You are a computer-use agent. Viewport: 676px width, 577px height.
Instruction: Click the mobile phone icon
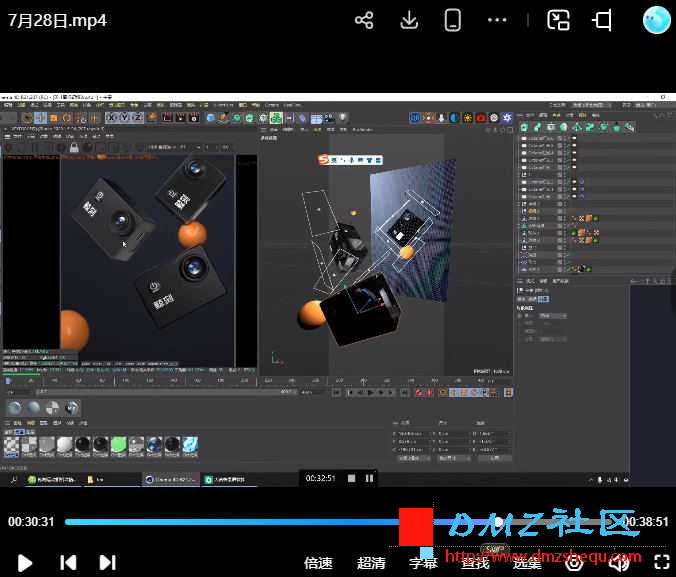(452, 20)
